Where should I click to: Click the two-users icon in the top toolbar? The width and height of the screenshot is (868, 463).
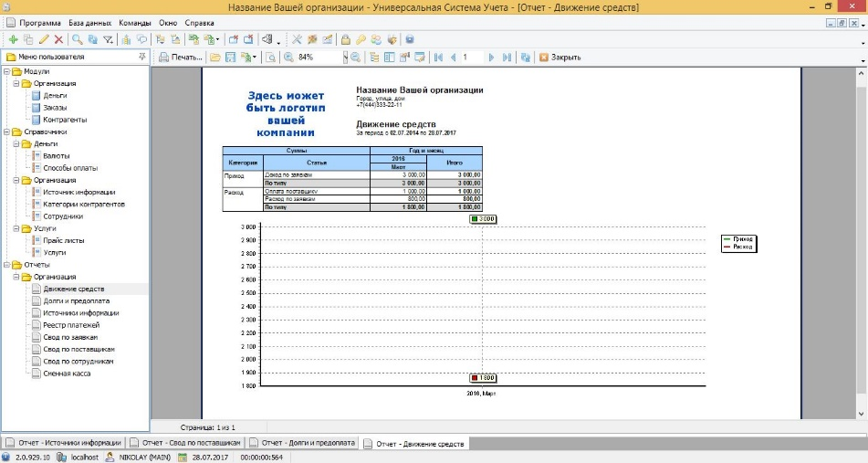coord(376,39)
